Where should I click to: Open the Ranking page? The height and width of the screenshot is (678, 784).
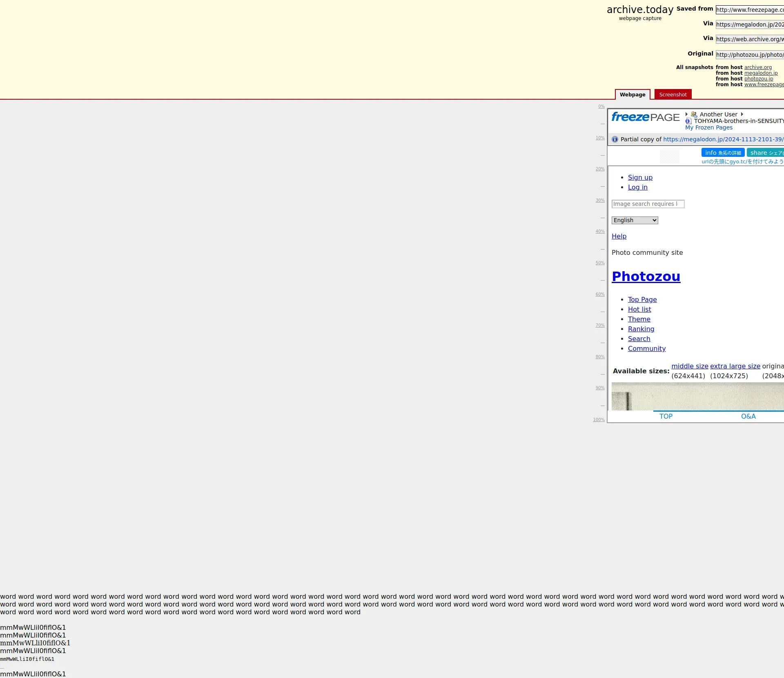[641, 329]
